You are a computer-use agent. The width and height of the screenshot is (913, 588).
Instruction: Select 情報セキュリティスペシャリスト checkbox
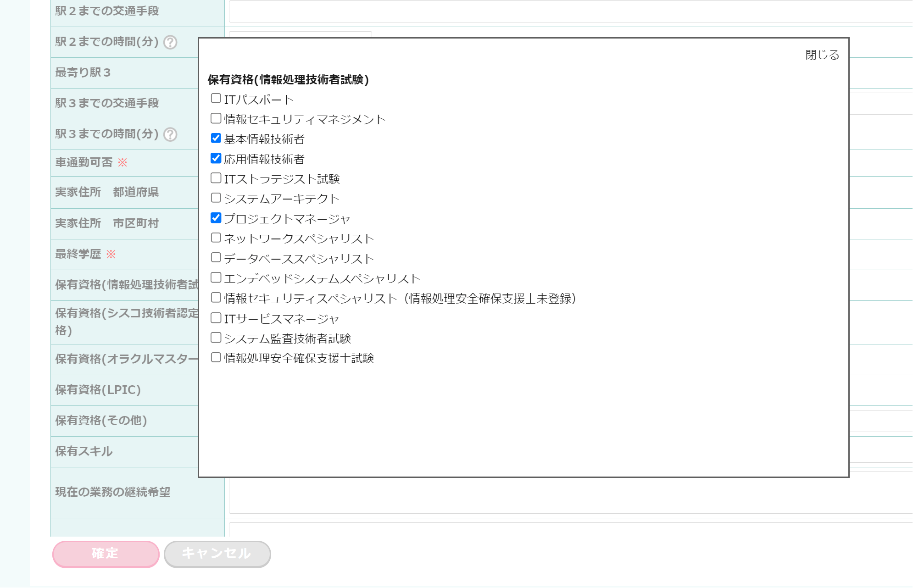pos(216,297)
